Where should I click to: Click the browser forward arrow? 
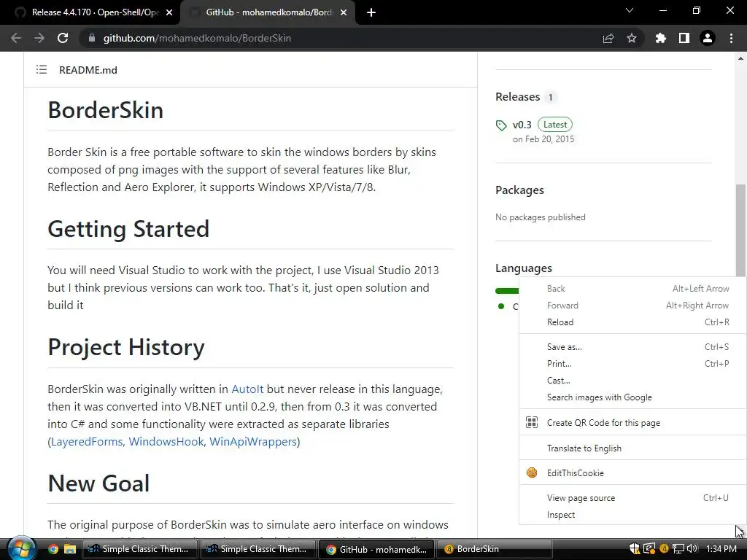[x=39, y=38]
